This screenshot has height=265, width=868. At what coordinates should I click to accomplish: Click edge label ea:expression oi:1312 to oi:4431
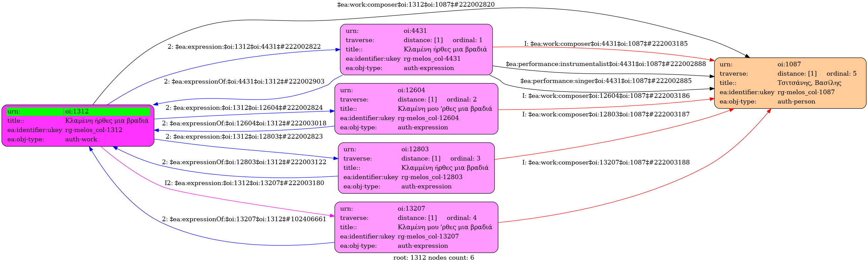(244, 46)
